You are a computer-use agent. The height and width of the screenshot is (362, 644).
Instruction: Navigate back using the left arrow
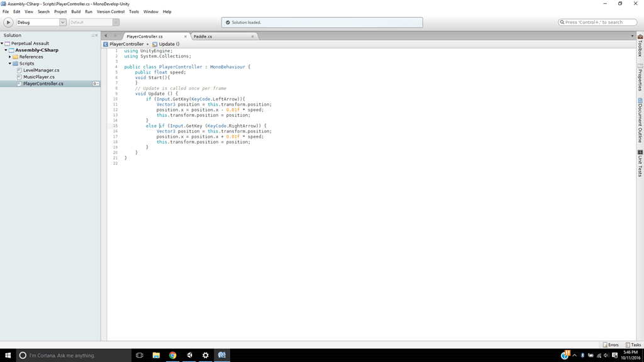click(106, 36)
